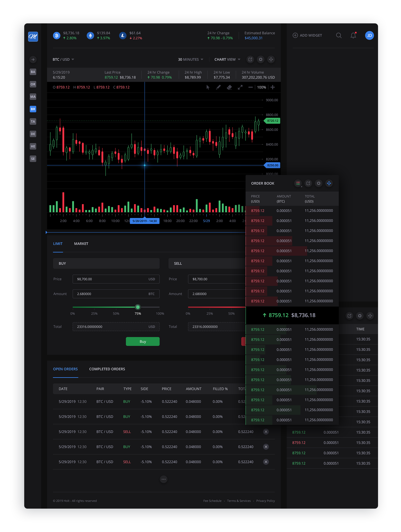Viewport: 401px width, 532px height.
Task: Open CHART VIEW dropdown
Action: coord(227,59)
